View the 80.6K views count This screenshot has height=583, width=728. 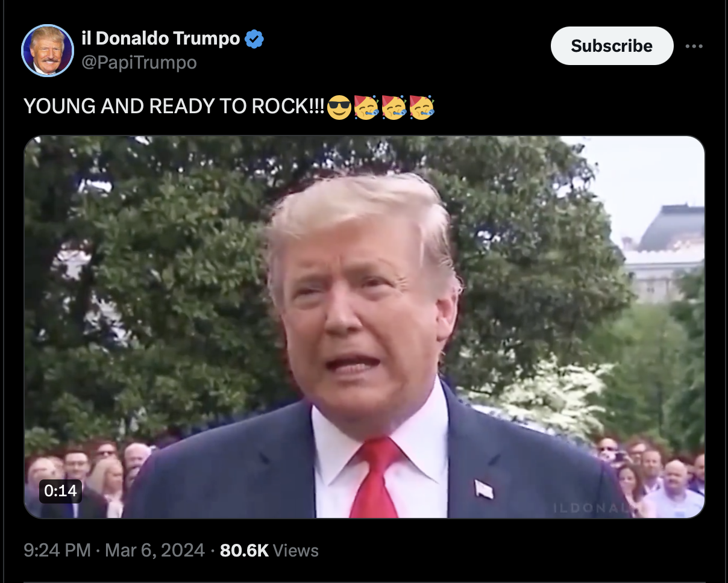pyautogui.click(x=269, y=550)
